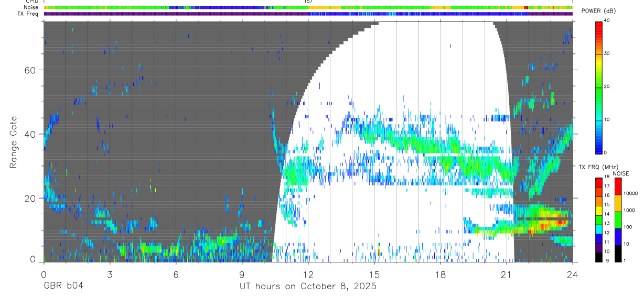This screenshot has width=644, height=297.
Task: Click the UT hours on October 8, 2025 title
Action: pyautogui.click(x=308, y=287)
